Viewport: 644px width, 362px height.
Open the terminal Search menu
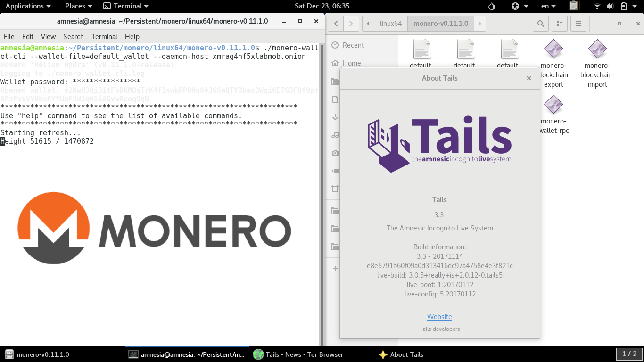74,37
